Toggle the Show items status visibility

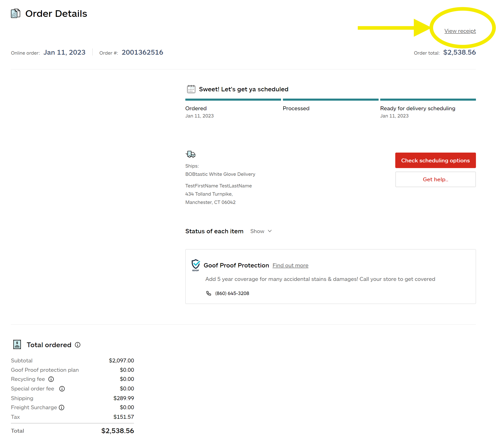tap(261, 231)
